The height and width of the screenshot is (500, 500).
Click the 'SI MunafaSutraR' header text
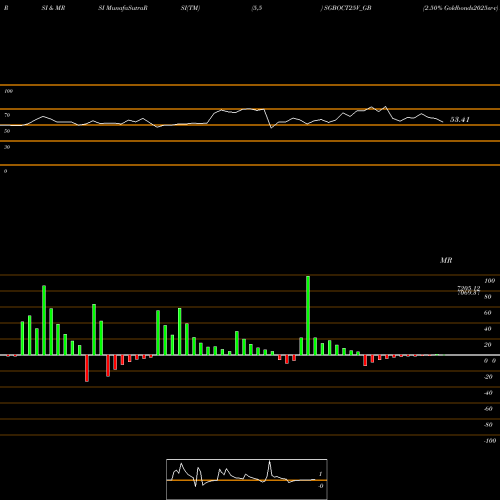tap(123, 8)
